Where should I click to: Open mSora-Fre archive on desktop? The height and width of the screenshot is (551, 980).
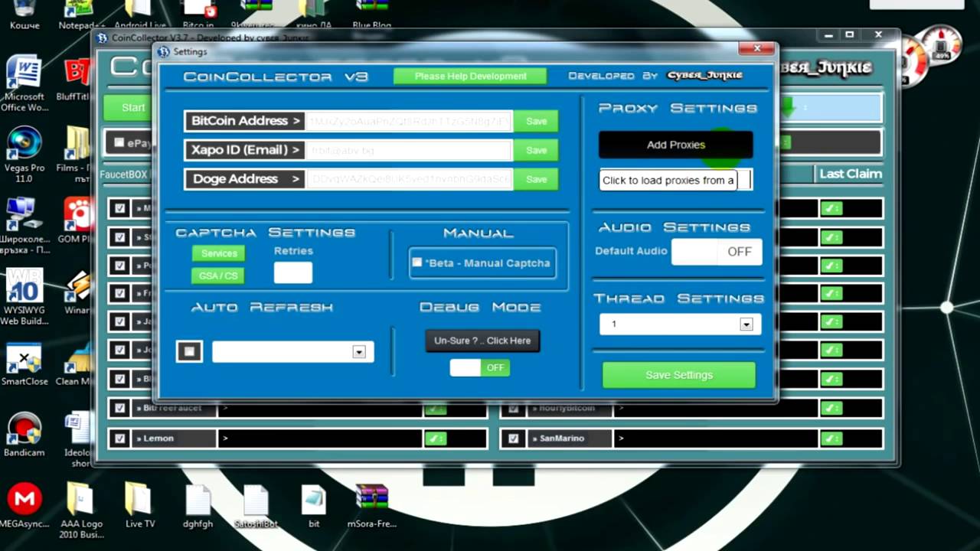[372, 505]
